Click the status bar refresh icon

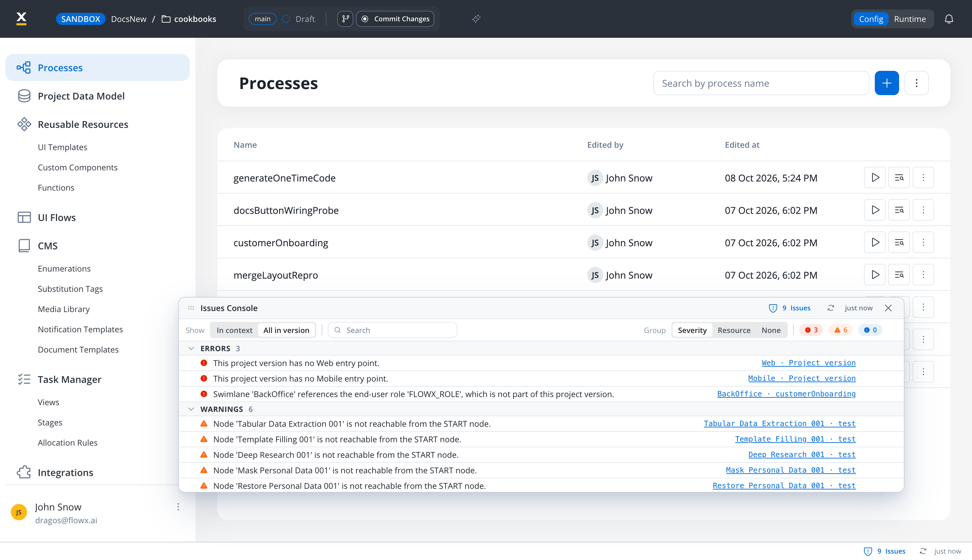click(x=923, y=551)
